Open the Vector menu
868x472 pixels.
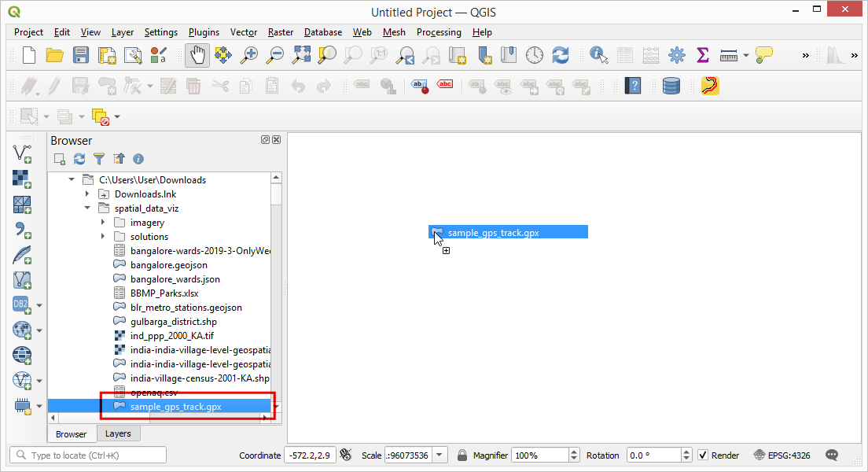coord(244,32)
